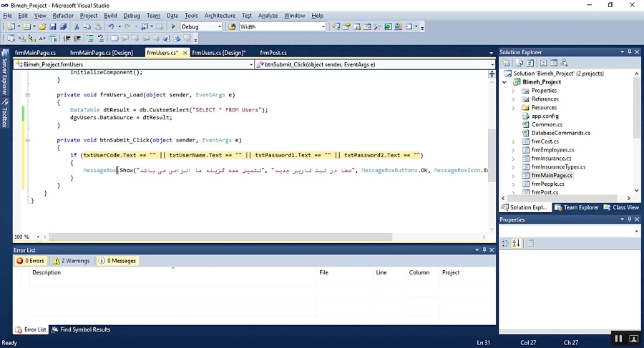Click the Start Debugging green play icon

173,26
